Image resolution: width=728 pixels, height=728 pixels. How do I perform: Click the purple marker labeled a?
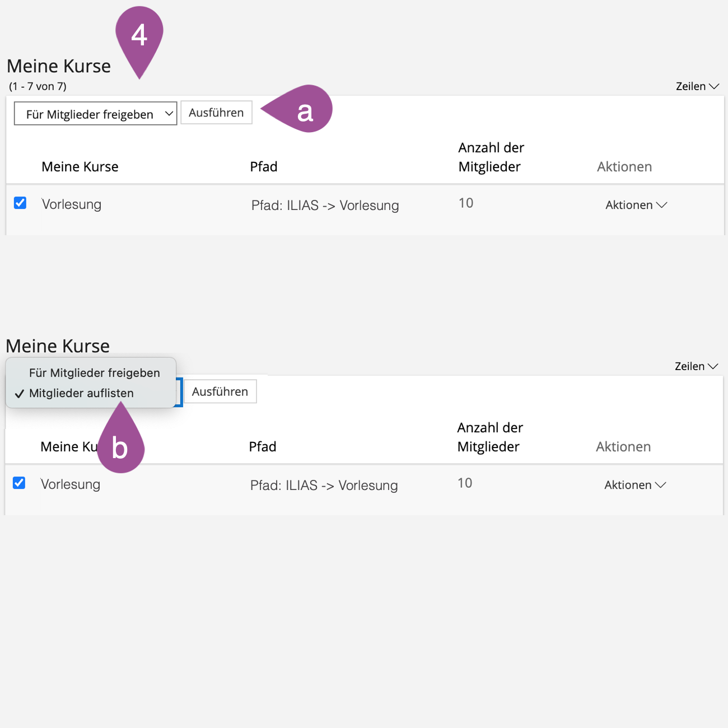(302, 110)
